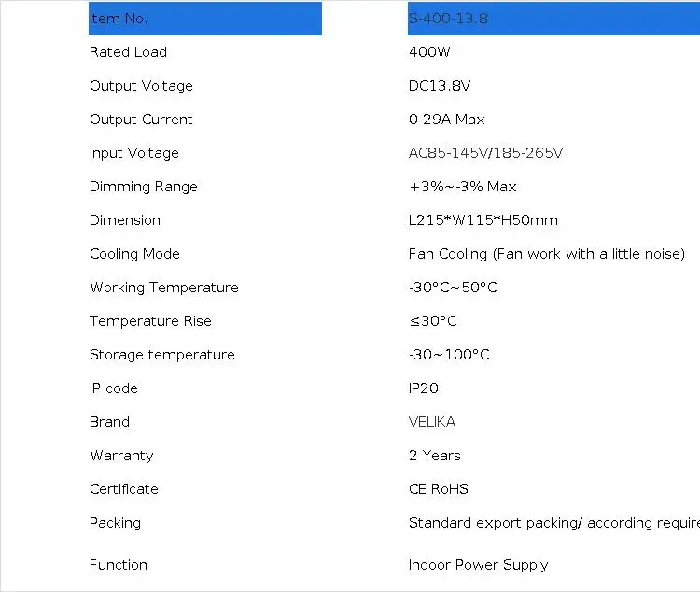This screenshot has height=592, width=700.
Task: Click the "Output Current" label
Action: [141, 120]
